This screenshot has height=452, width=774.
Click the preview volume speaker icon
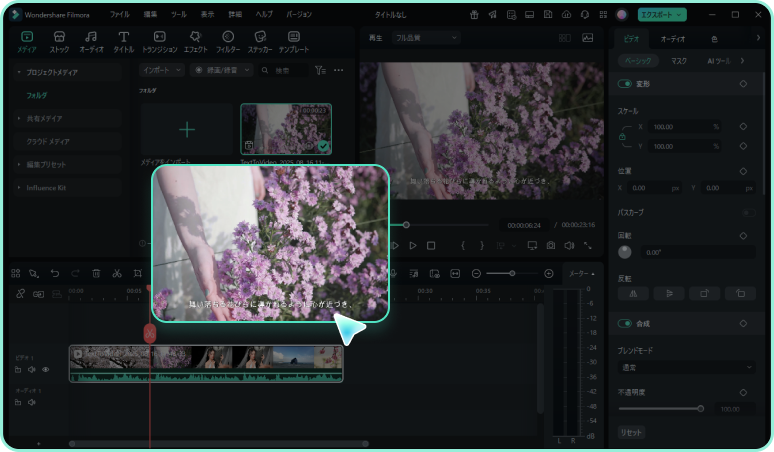tap(569, 245)
